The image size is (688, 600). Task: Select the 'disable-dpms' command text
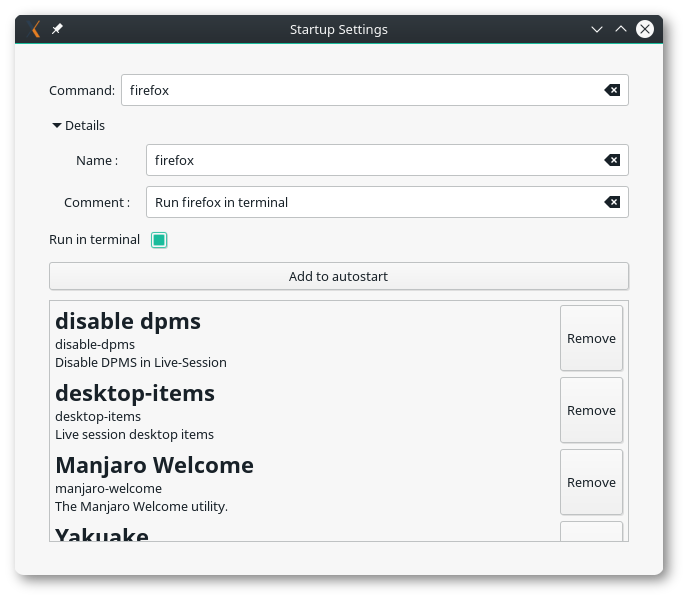click(95, 345)
